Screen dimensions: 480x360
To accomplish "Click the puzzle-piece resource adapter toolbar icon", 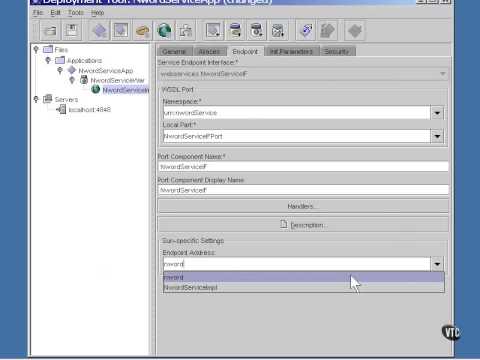I will tap(185, 31).
